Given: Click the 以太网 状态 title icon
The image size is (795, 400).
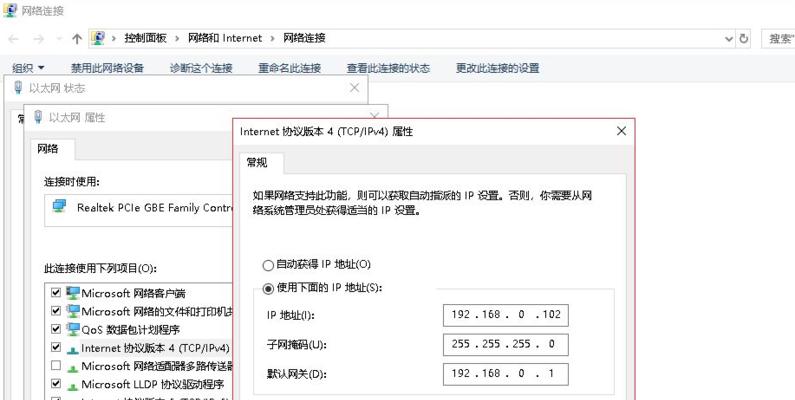Looking at the screenshot, I should (x=19, y=87).
